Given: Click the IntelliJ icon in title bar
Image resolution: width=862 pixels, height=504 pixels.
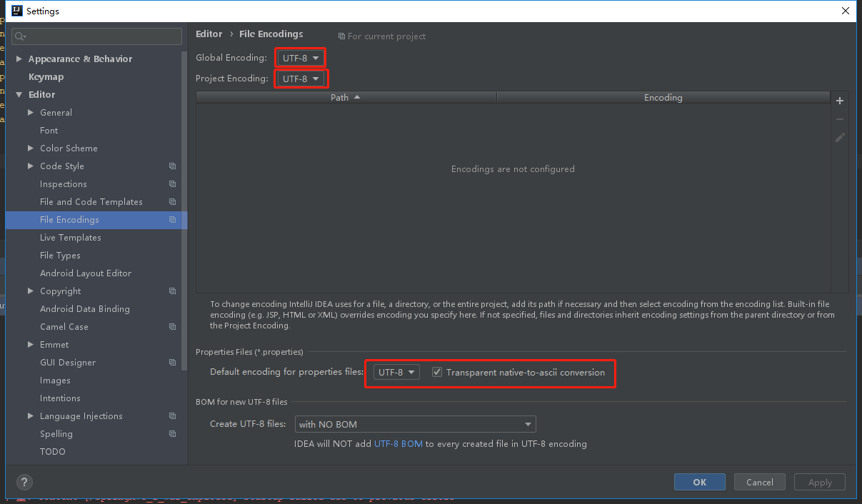Looking at the screenshot, I should pos(17,11).
